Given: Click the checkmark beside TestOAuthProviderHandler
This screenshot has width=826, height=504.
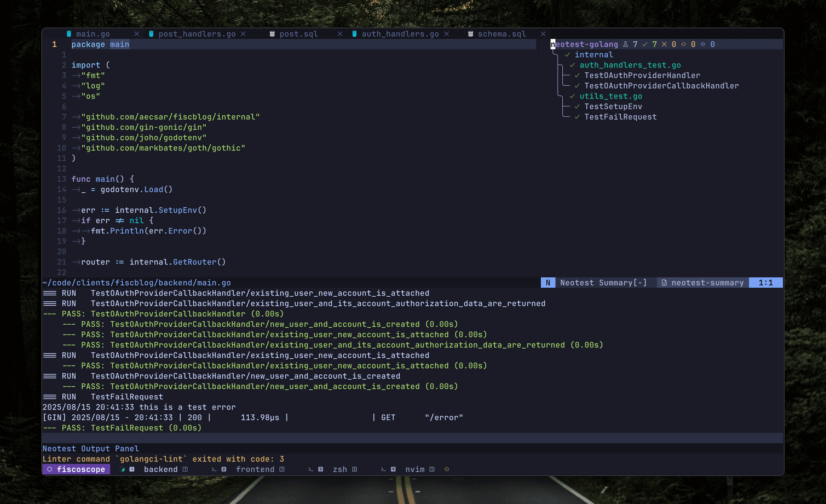Looking at the screenshot, I should tap(577, 75).
